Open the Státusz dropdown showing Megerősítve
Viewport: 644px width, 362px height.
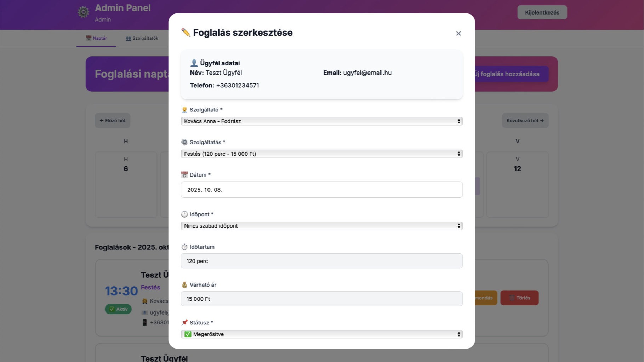321,334
